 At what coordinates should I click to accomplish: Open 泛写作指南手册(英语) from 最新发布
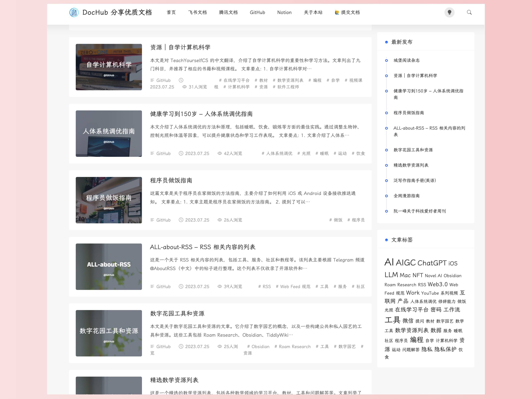click(x=415, y=180)
